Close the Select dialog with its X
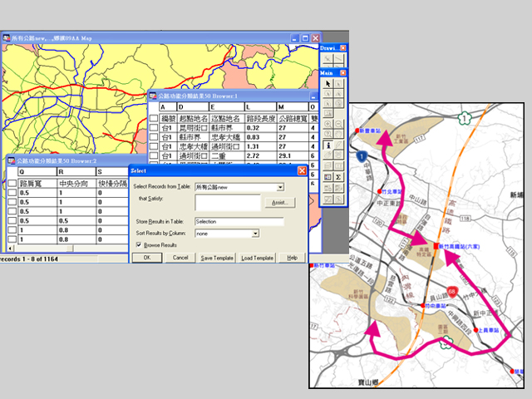Viewport: 532px width, 399px height. pyautogui.click(x=302, y=170)
